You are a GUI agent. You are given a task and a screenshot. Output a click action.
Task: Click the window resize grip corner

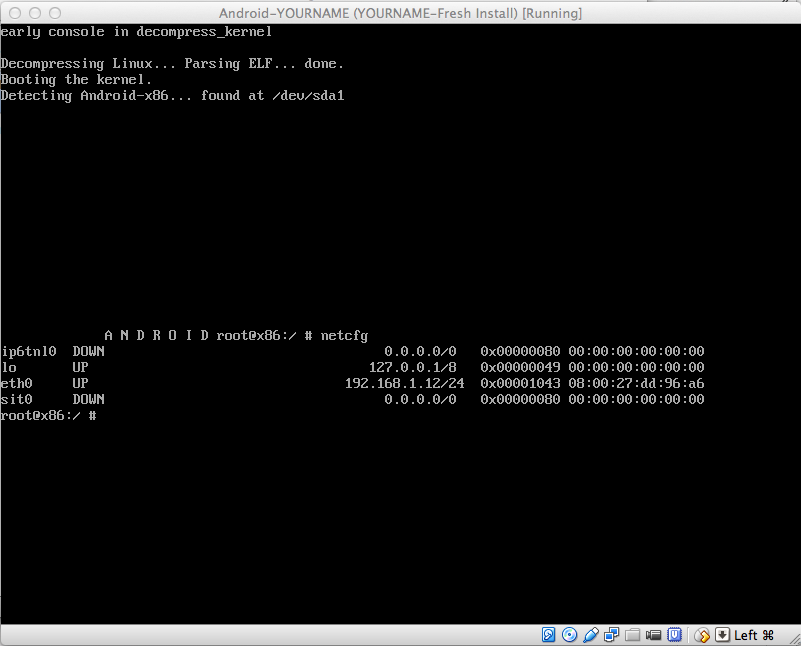click(x=795, y=639)
